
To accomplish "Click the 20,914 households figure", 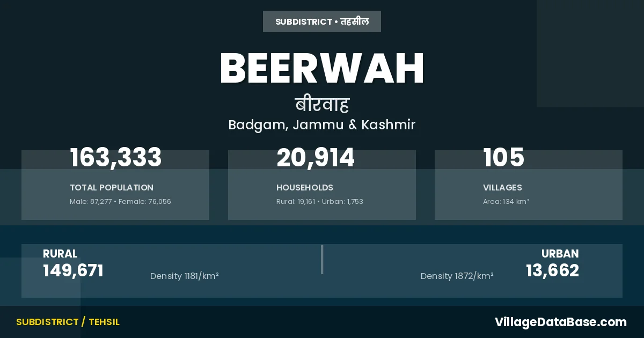I will (316, 158).
